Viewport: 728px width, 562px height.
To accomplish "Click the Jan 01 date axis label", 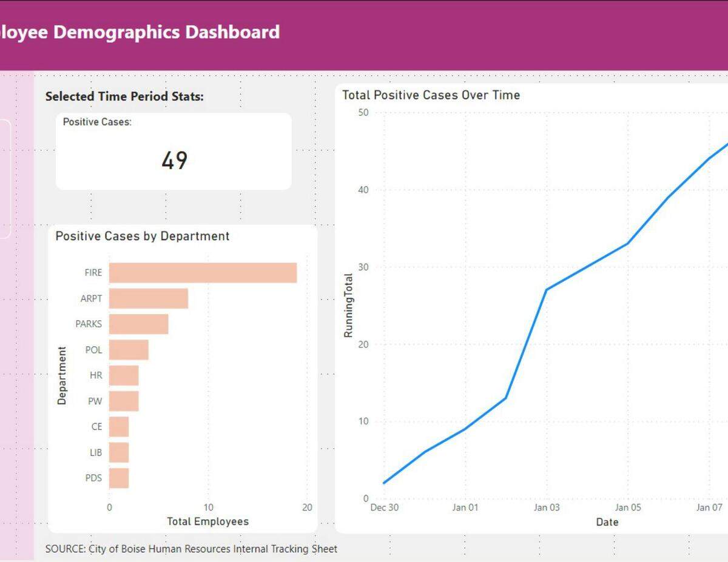I will [x=466, y=507].
